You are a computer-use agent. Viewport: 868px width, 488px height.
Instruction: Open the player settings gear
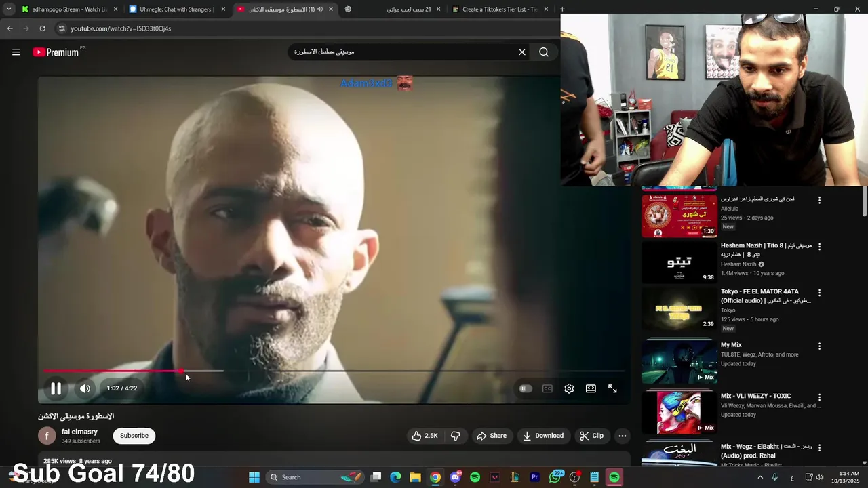[569, 388]
